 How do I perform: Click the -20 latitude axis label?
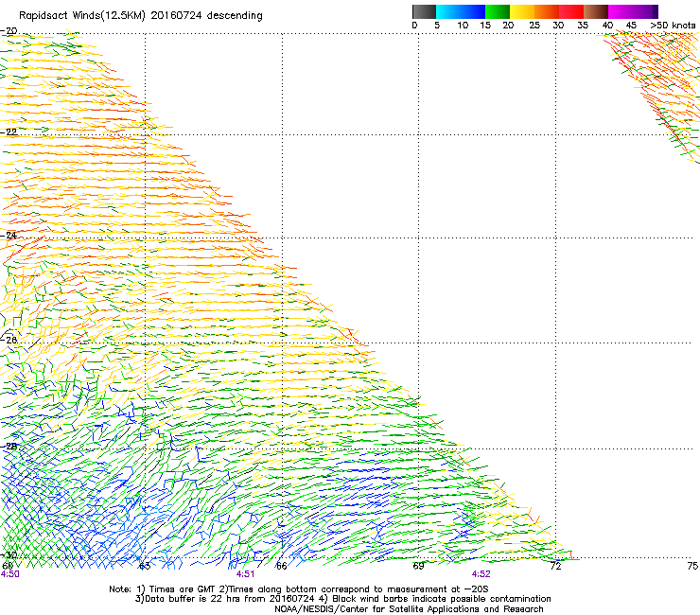point(9,30)
